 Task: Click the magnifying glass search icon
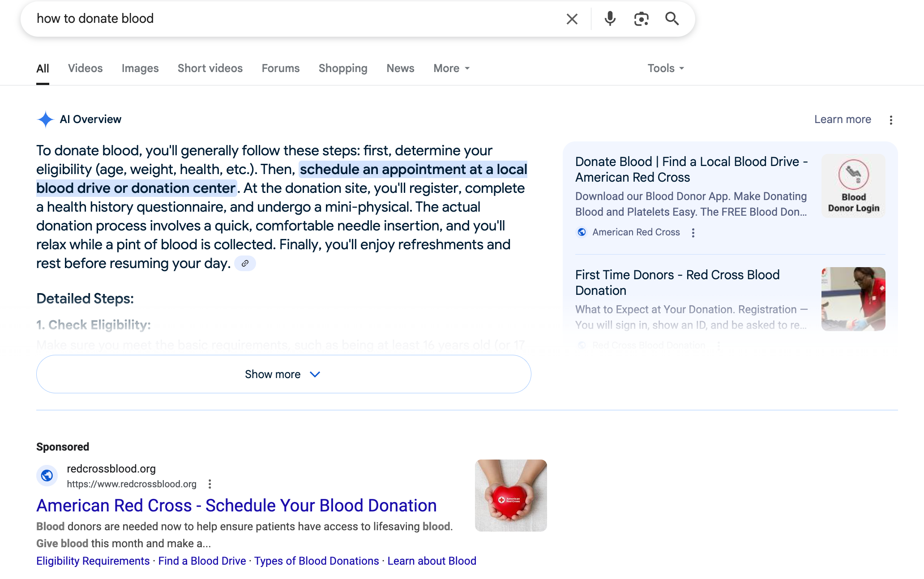coord(672,19)
